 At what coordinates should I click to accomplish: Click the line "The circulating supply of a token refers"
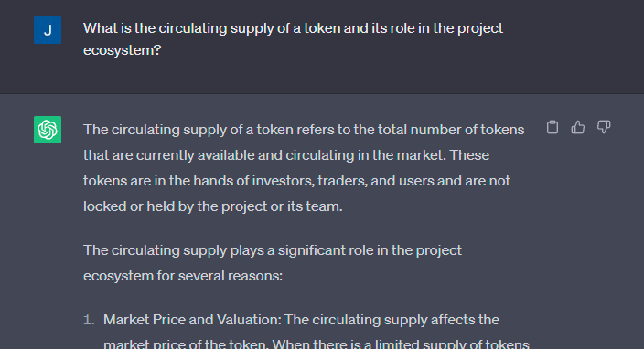click(x=304, y=130)
